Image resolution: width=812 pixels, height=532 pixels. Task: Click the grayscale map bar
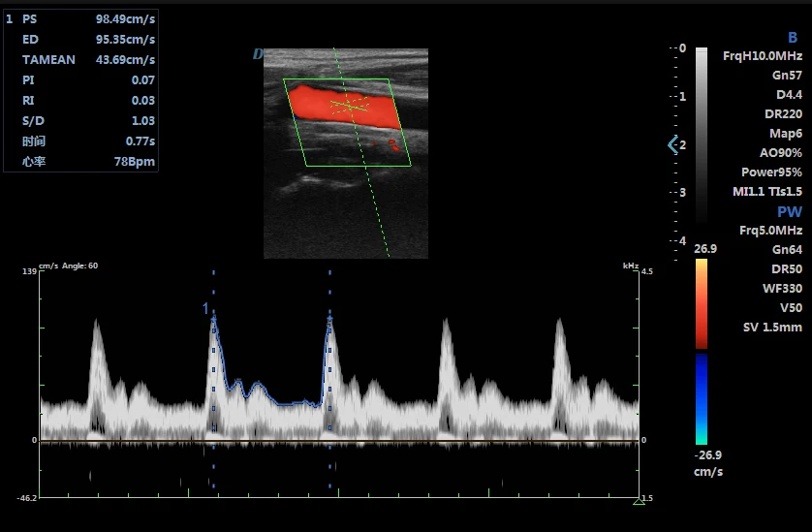click(x=702, y=136)
